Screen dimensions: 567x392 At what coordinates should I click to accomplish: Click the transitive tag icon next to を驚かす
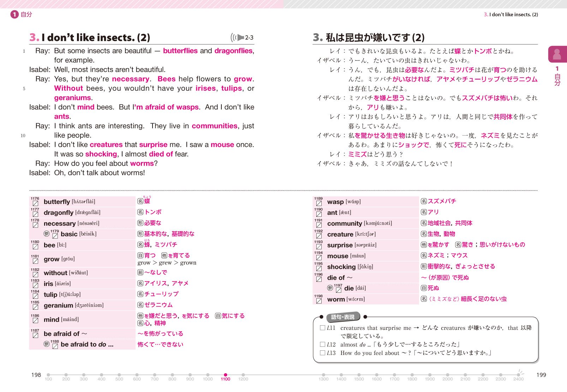(424, 244)
